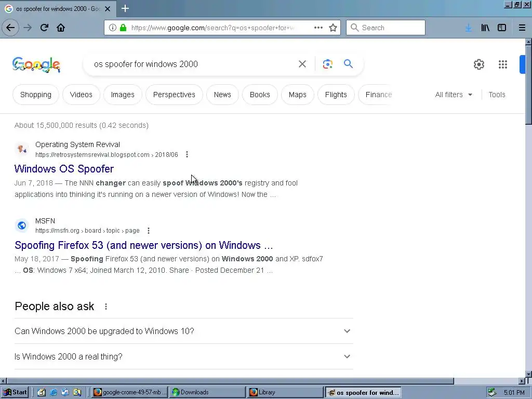The height and width of the screenshot is (399, 532).
Task: Click the MSFN globe favicon
Action: 22,225
